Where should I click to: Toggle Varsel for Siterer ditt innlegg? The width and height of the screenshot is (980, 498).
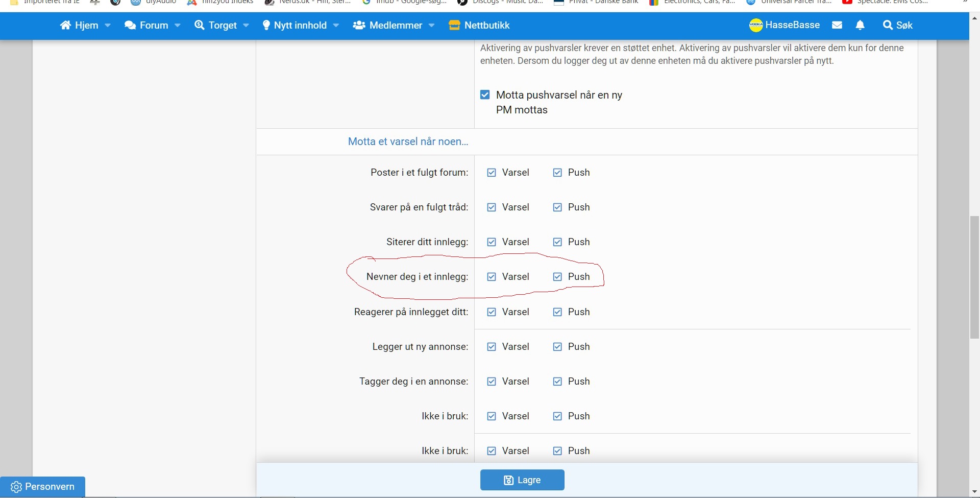(492, 242)
